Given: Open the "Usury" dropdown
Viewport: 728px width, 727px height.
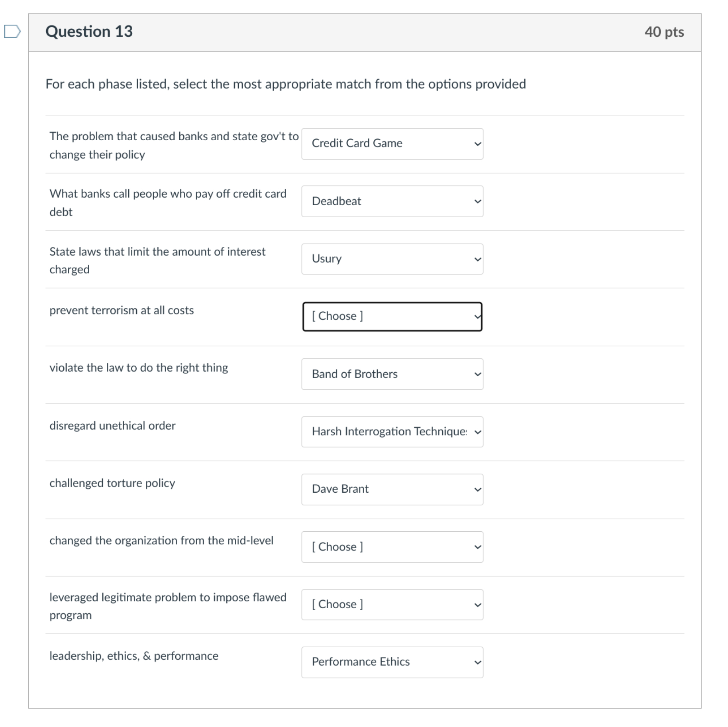Looking at the screenshot, I should pos(391,259).
